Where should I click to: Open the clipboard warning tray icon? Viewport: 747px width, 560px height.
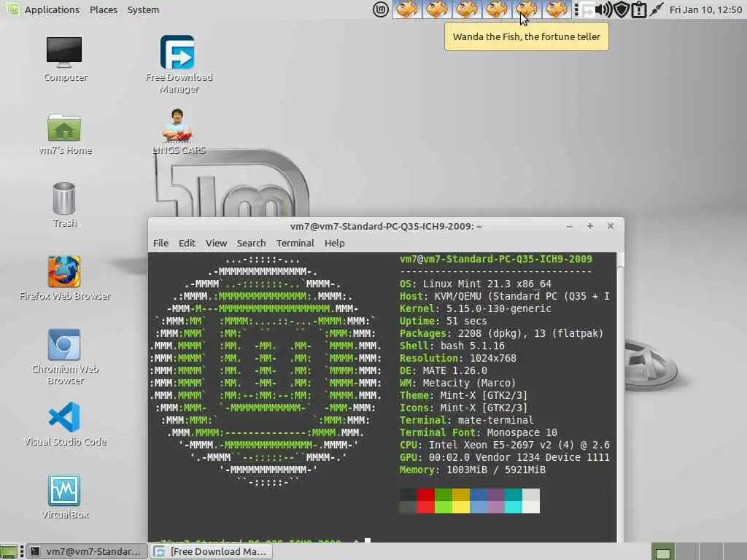[639, 9]
